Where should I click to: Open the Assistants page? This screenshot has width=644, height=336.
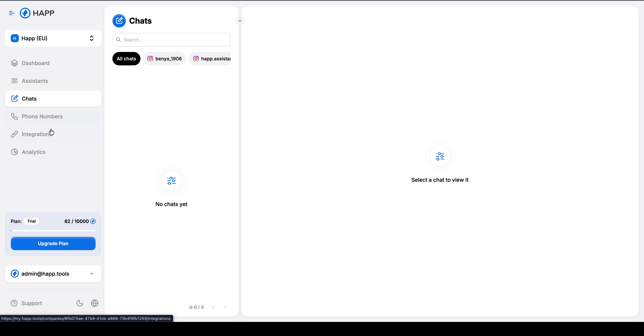click(x=35, y=81)
